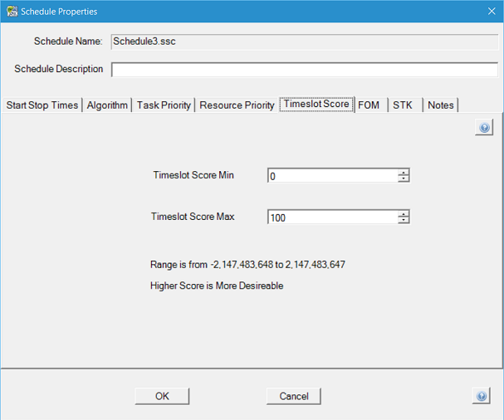Screen dimensions: 504x420
Task: Open the FOM tab
Action: (x=369, y=105)
